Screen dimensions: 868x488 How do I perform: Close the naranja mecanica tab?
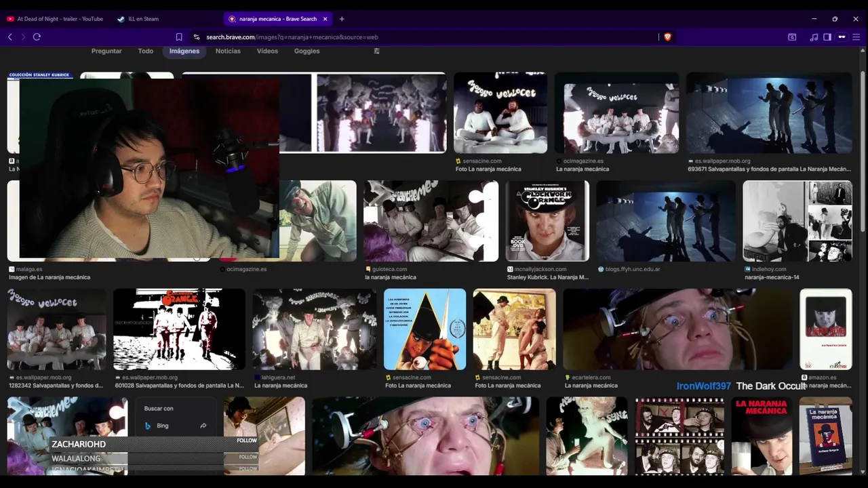[325, 19]
